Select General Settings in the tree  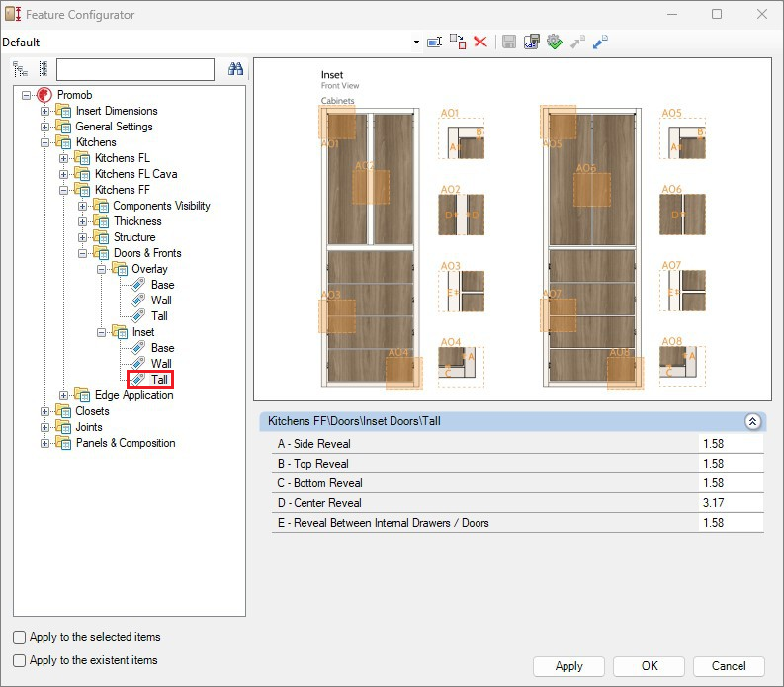coord(114,127)
